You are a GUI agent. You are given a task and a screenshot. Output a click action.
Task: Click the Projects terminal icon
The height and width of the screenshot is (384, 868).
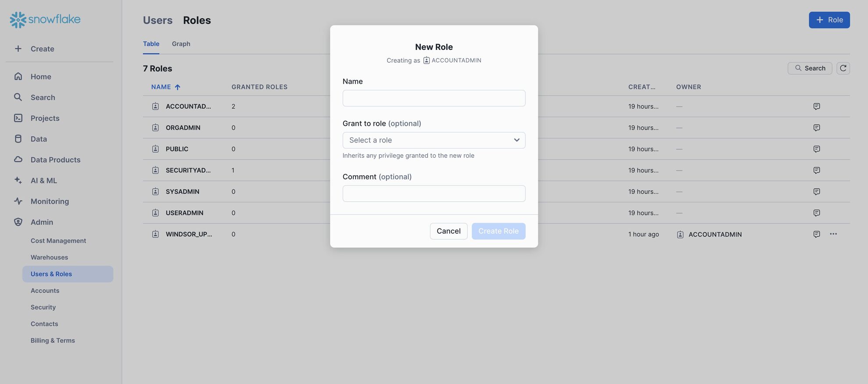[18, 118]
